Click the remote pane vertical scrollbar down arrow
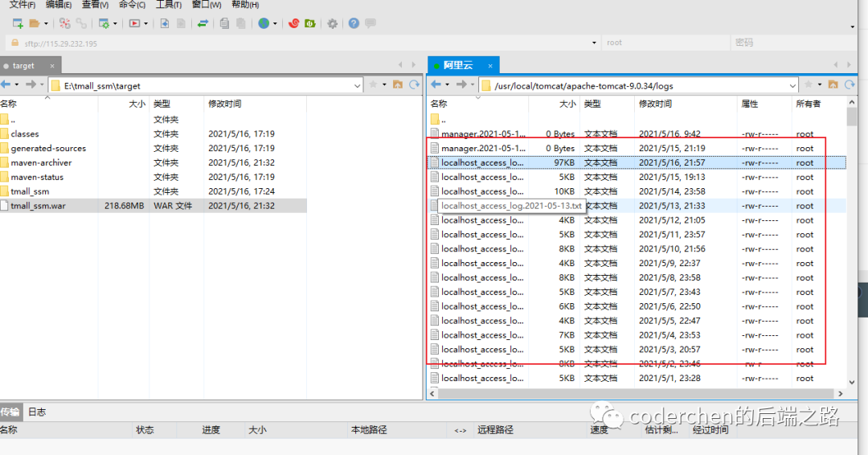The height and width of the screenshot is (455, 868). [x=851, y=382]
